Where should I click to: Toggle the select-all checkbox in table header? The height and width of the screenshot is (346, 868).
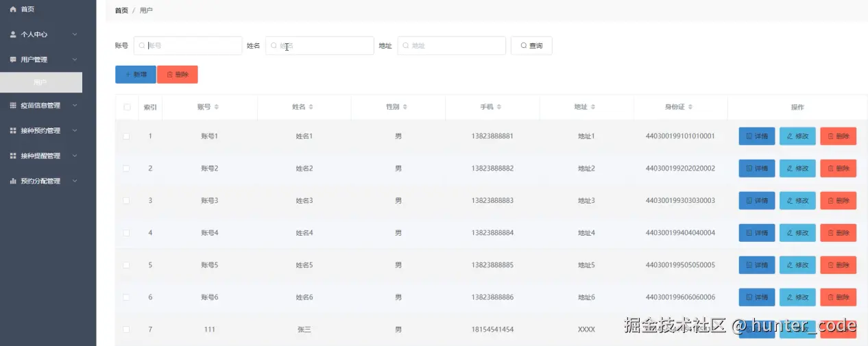pos(127,107)
